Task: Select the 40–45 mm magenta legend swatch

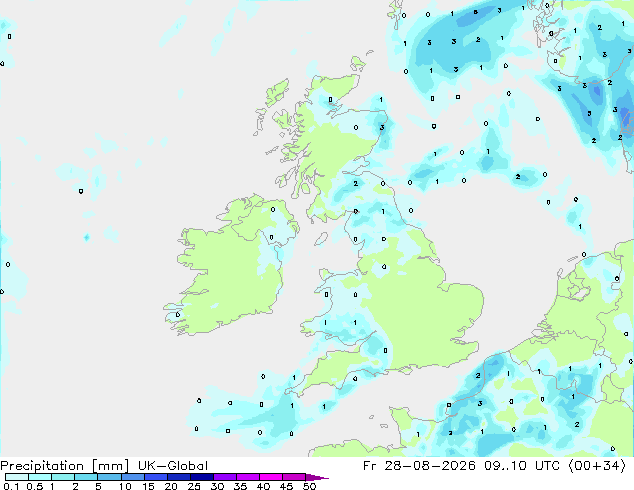Action: [271, 477]
